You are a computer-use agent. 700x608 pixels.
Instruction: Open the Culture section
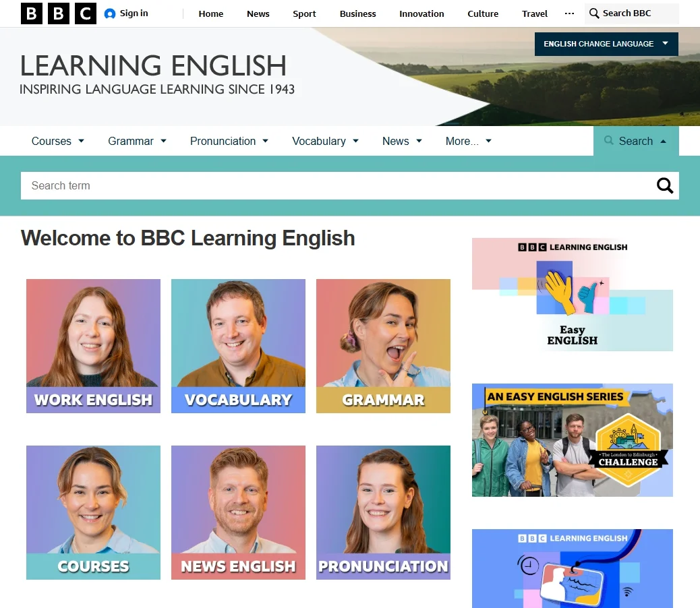pos(483,14)
